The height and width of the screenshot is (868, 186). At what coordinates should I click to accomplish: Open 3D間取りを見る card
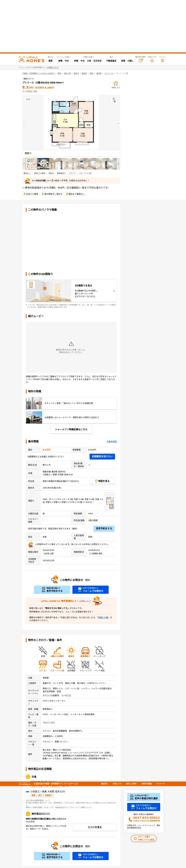pos(71,291)
